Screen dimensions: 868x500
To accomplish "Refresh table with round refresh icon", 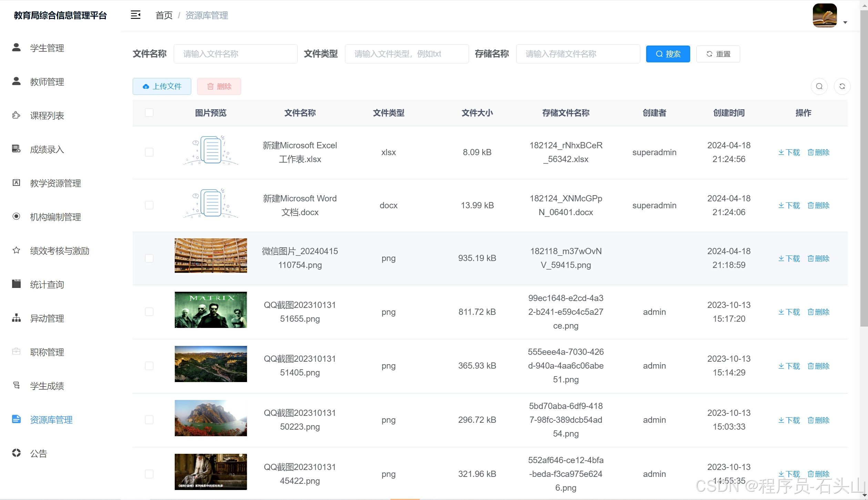I will [x=842, y=86].
